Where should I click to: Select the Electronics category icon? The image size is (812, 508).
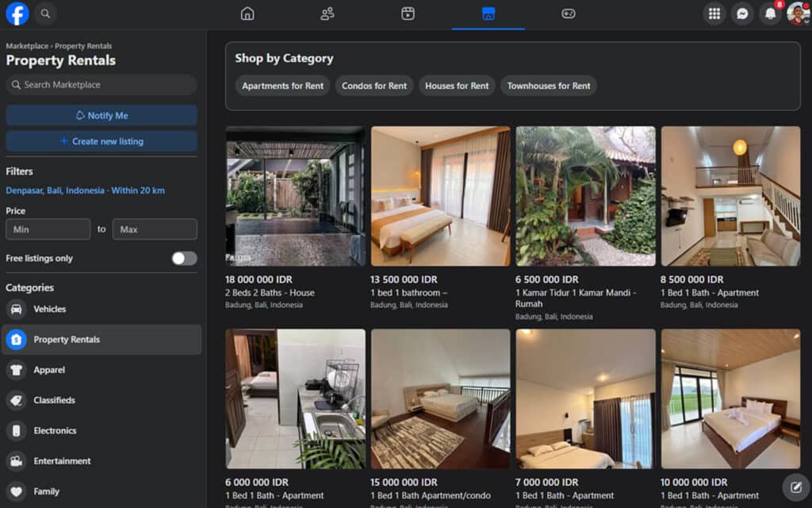click(17, 431)
